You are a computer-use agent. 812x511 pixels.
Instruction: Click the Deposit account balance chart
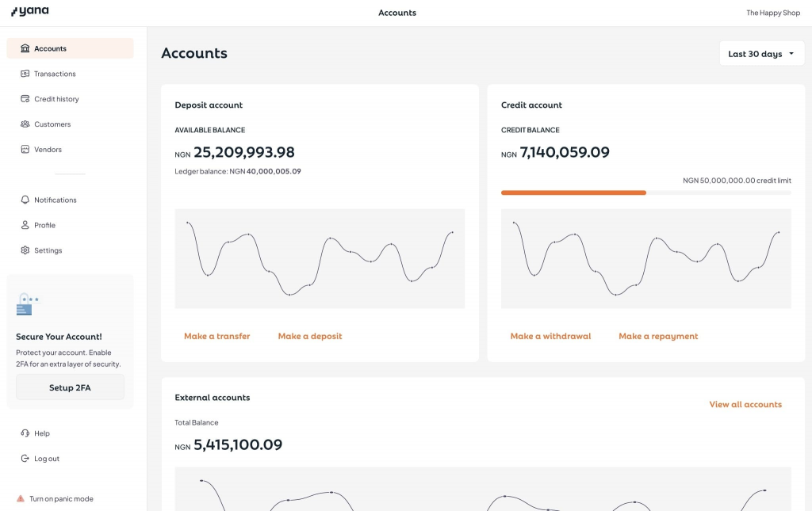click(x=320, y=258)
